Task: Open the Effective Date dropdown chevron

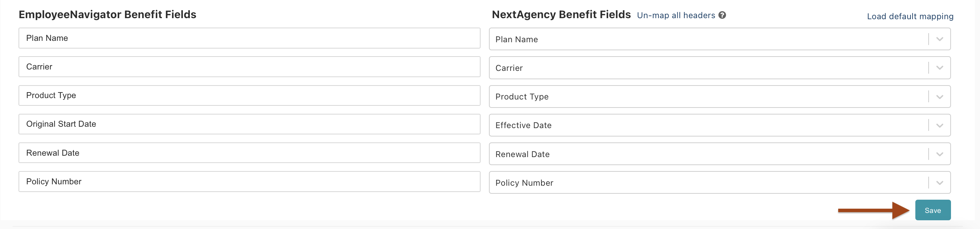Action: click(x=939, y=125)
